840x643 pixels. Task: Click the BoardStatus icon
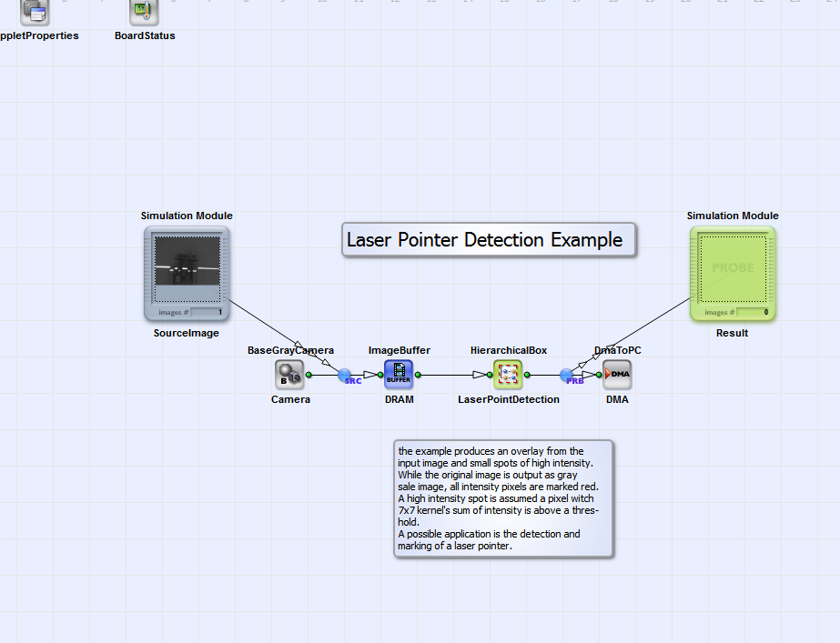[144, 12]
